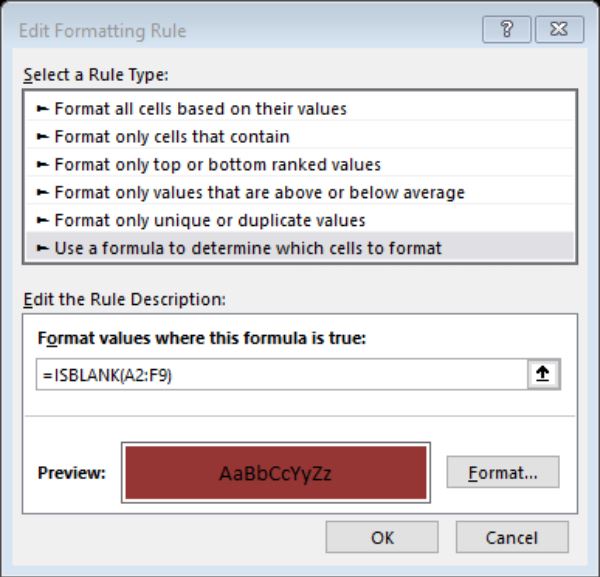
Task: Choose Format only top or bottom ranked values
Action: tap(300, 165)
